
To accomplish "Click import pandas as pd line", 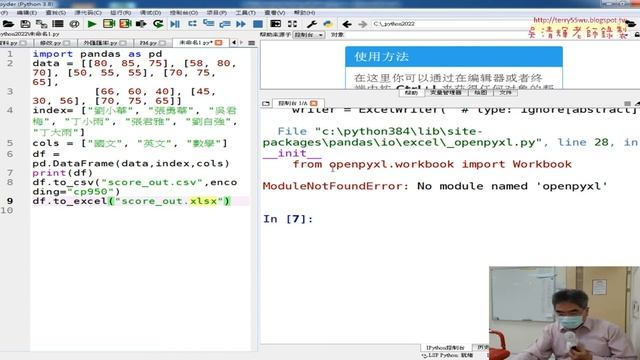I will (97, 54).
